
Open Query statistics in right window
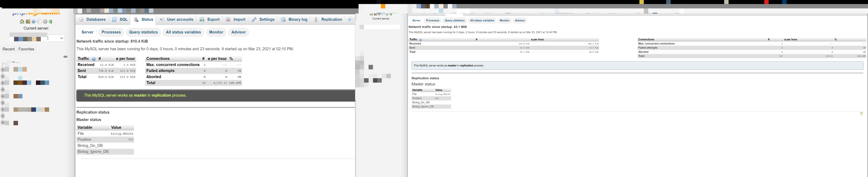(455, 21)
